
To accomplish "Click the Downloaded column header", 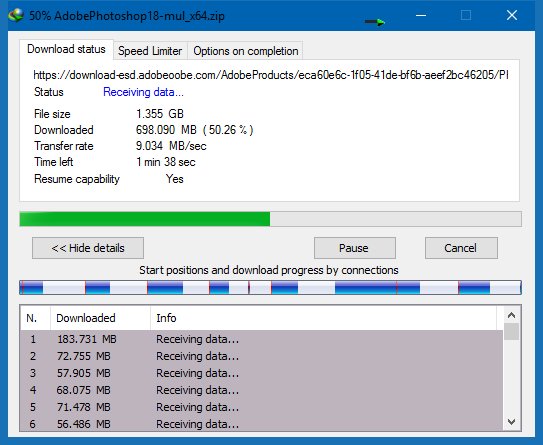I will (x=100, y=318).
